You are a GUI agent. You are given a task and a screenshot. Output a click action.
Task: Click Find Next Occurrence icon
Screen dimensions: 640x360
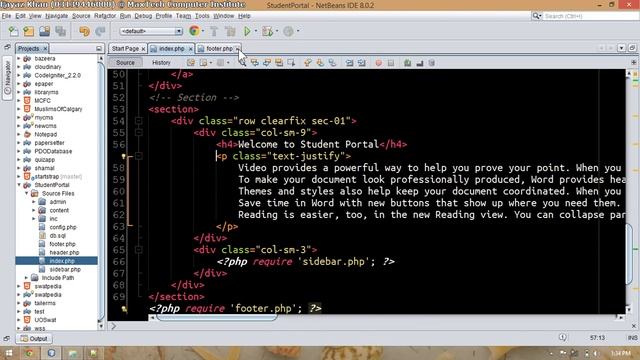[267, 63]
